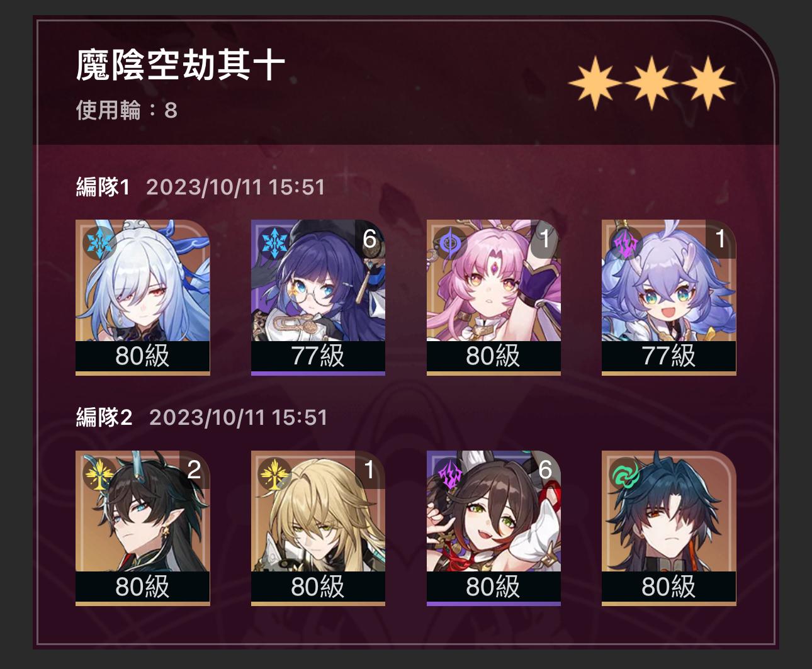Screen dimensions: 812x669
Task: Click the Imaginary element icon on blonde Luocha's portrait
Action: [x=274, y=474]
